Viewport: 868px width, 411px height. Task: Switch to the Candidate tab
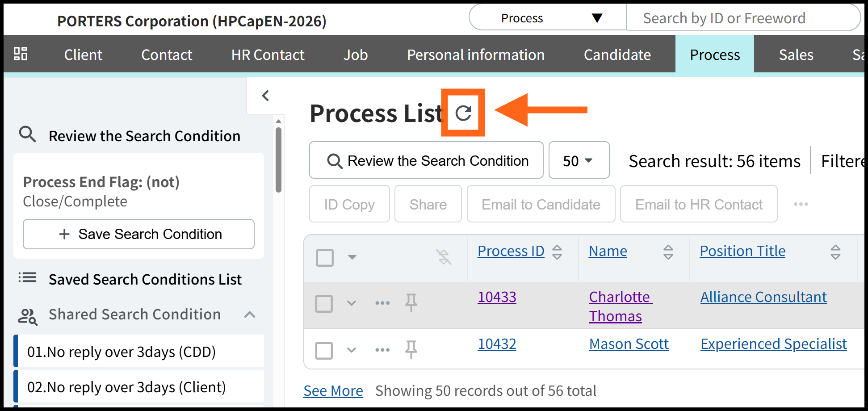[617, 55]
